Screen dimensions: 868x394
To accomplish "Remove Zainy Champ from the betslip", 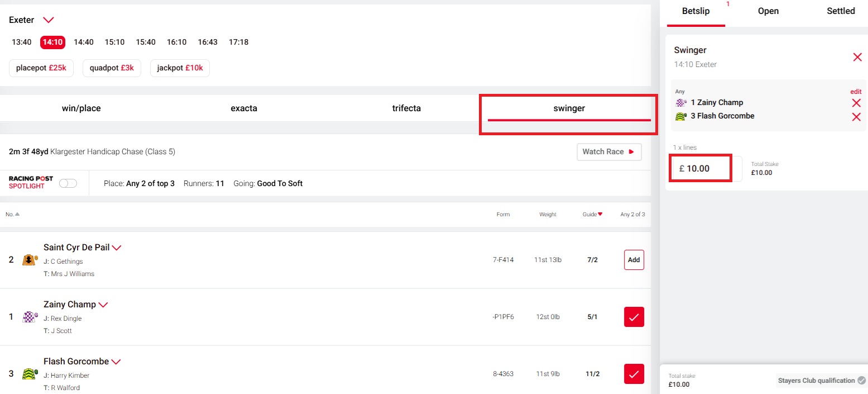I will pos(856,103).
